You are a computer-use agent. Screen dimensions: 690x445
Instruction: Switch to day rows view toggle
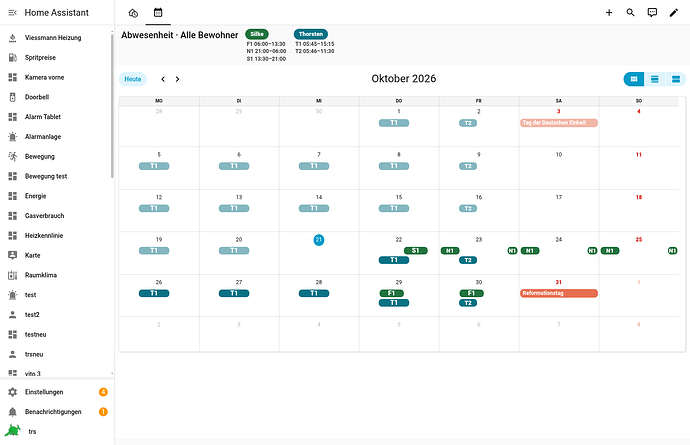coord(676,79)
